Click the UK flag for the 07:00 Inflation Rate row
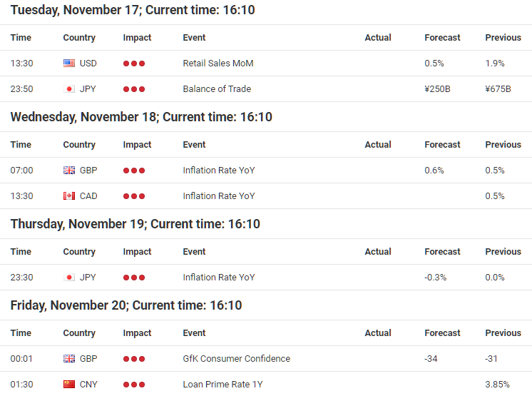 tap(69, 171)
